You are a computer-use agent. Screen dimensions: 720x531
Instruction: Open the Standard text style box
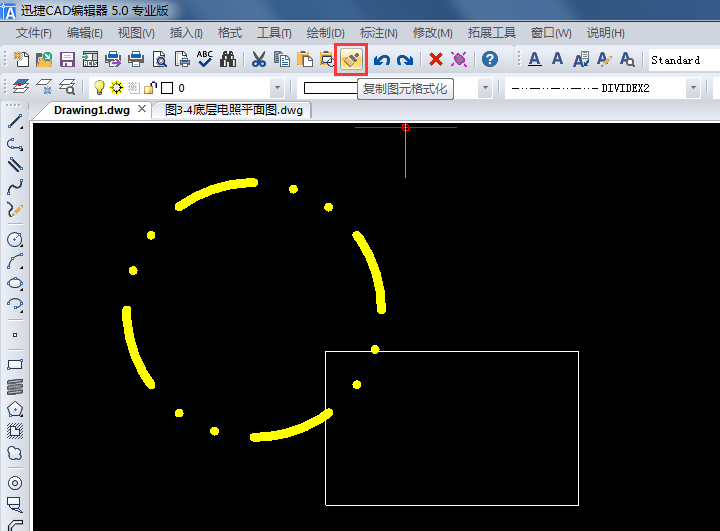pos(684,60)
